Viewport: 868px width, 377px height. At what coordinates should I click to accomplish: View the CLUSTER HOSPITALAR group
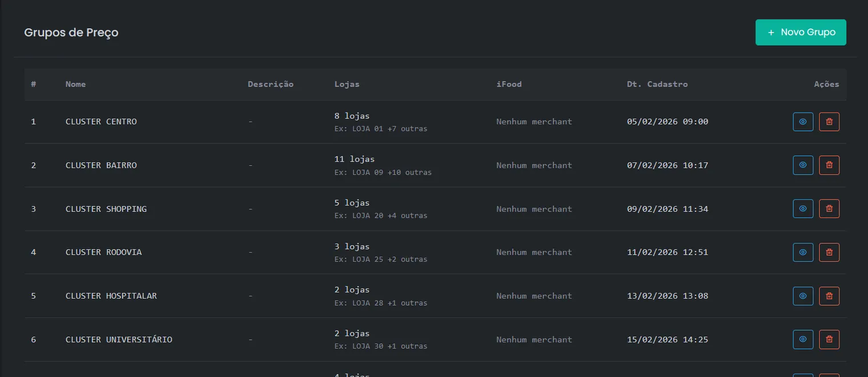pos(803,296)
